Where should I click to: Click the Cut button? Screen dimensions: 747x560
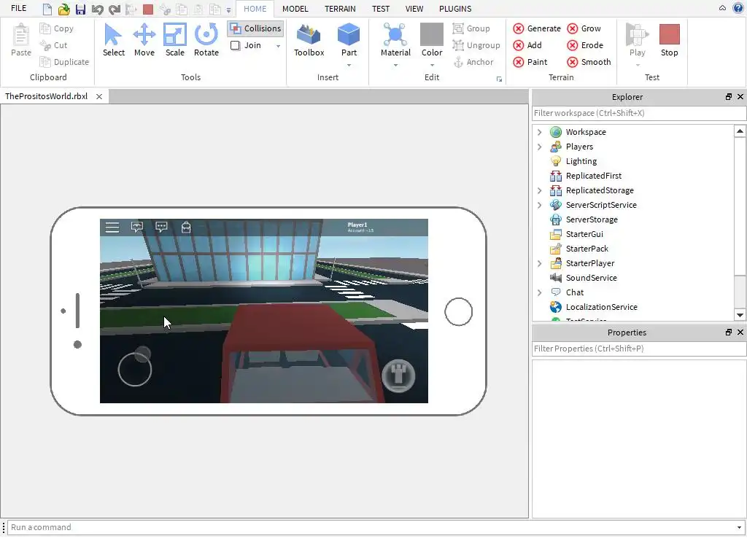[53, 45]
